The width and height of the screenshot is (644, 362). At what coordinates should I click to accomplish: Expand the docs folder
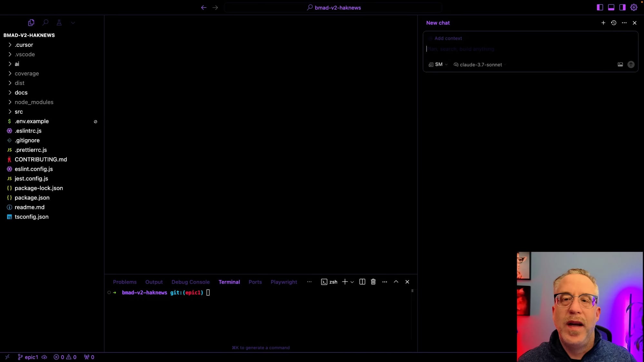[21, 93]
